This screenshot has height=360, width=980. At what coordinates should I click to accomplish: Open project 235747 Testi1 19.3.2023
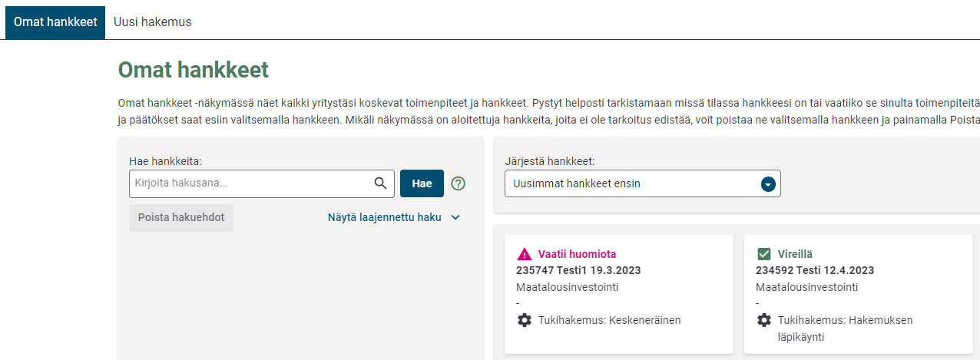coord(578,270)
